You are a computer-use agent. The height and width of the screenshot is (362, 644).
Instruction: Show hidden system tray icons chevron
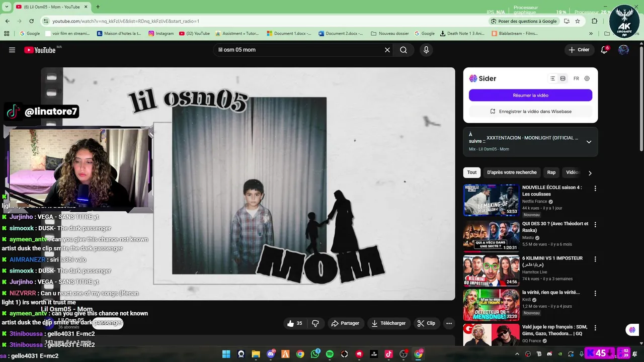point(518,354)
